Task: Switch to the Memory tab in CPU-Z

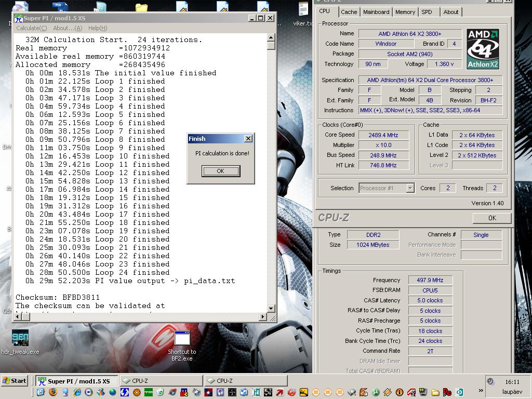Action: (405, 12)
